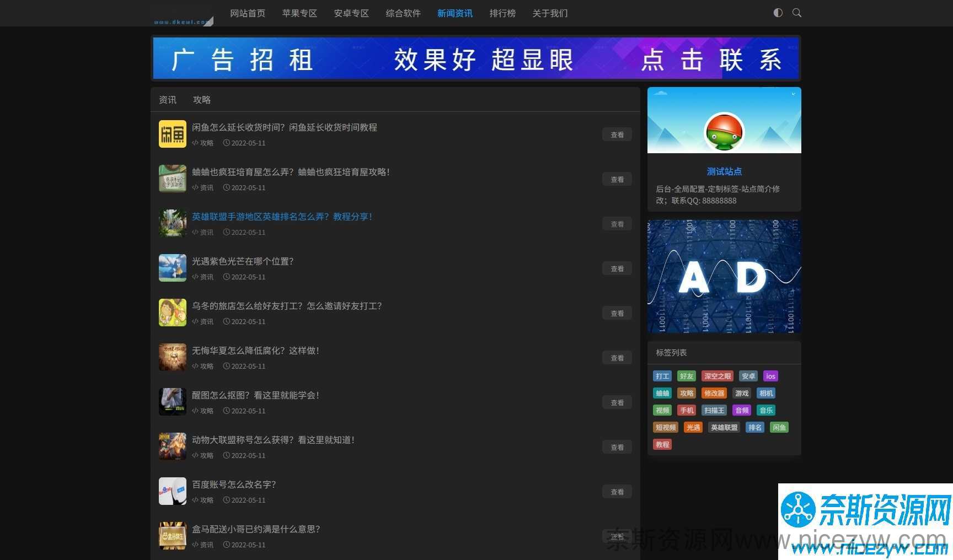Open the 无悔华夏 article thumbnail icon
The image size is (953, 560).
173,357
